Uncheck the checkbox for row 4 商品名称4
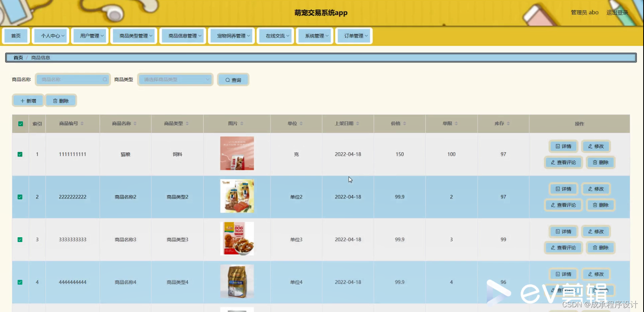Viewport: 644px width, 312px height. pyautogui.click(x=20, y=282)
